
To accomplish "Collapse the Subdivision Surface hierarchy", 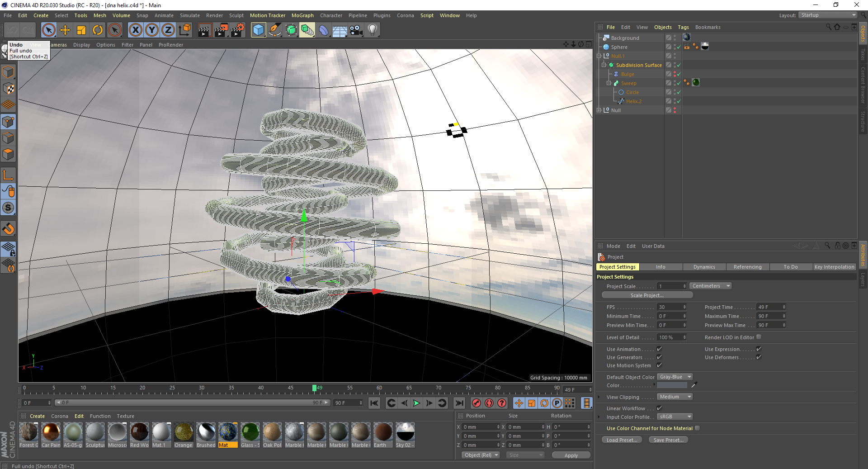I will coord(604,65).
